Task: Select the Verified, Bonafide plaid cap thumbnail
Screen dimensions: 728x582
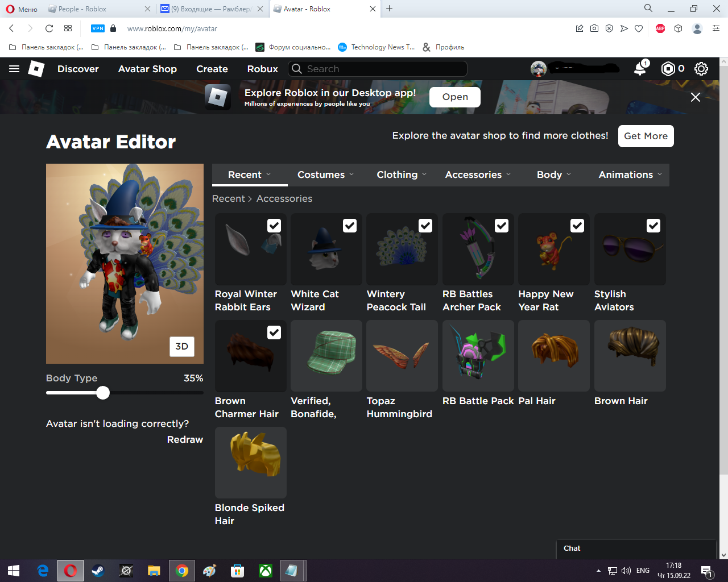Action: click(326, 356)
